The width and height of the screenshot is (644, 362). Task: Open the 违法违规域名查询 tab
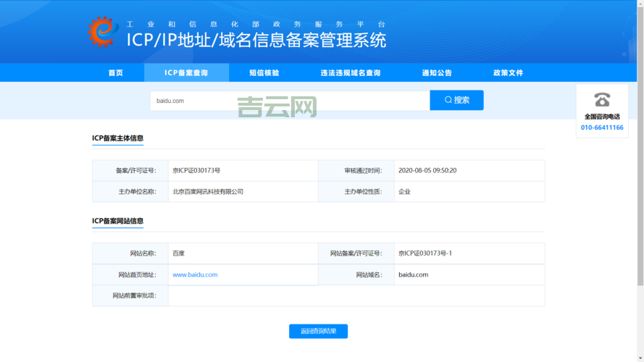[x=351, y=72]
